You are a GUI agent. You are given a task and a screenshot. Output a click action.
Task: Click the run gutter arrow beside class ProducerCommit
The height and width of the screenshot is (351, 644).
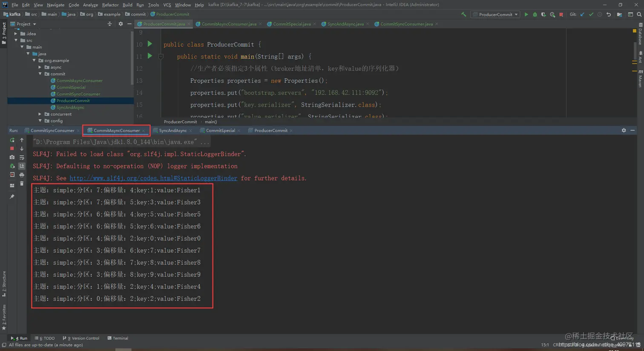pyautogui.click(x=150, y=44)
